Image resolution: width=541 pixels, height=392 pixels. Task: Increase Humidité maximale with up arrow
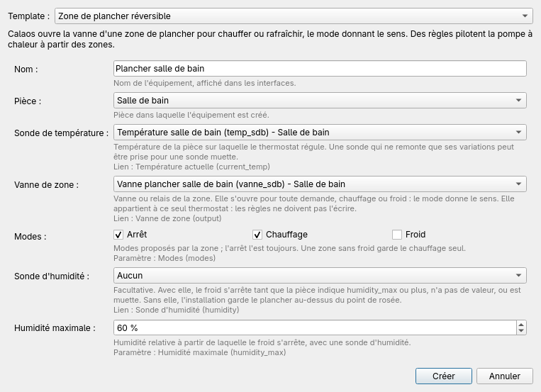(x=521, y=324)
